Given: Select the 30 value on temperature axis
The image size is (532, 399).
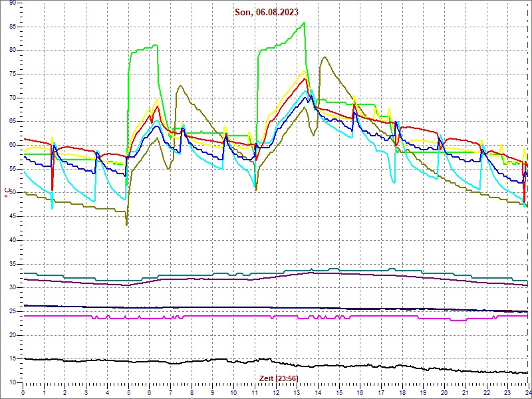Looking at the screenshot, I should (13, 288).
